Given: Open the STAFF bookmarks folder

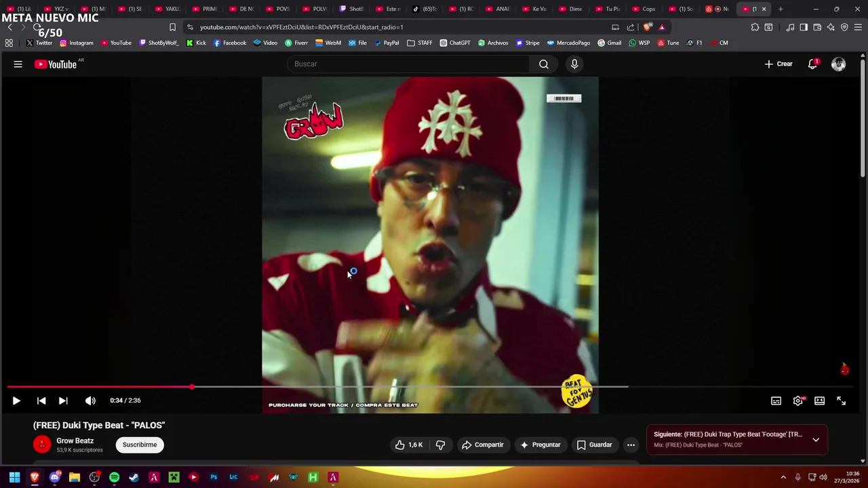Looking at the screenshot, I should point(420,43).
